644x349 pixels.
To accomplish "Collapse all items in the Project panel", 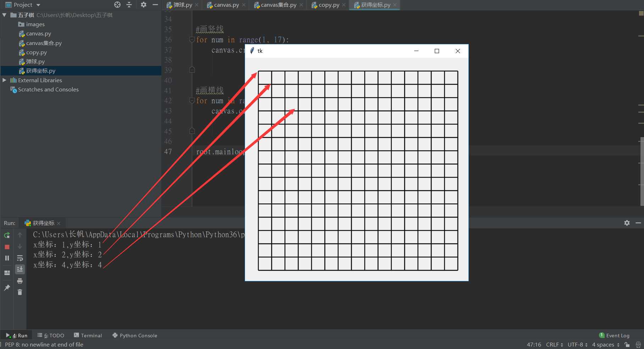I will (x=129, y=5).
